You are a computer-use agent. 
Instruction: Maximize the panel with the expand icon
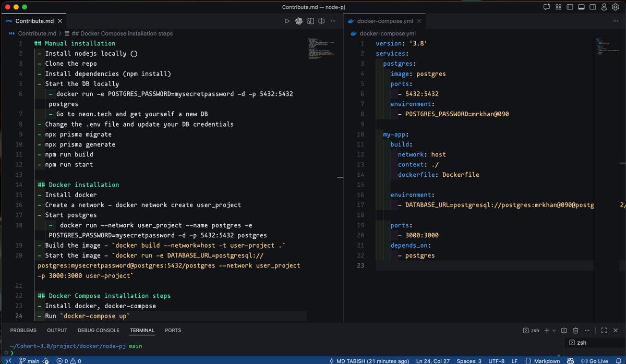pos(604,330)
